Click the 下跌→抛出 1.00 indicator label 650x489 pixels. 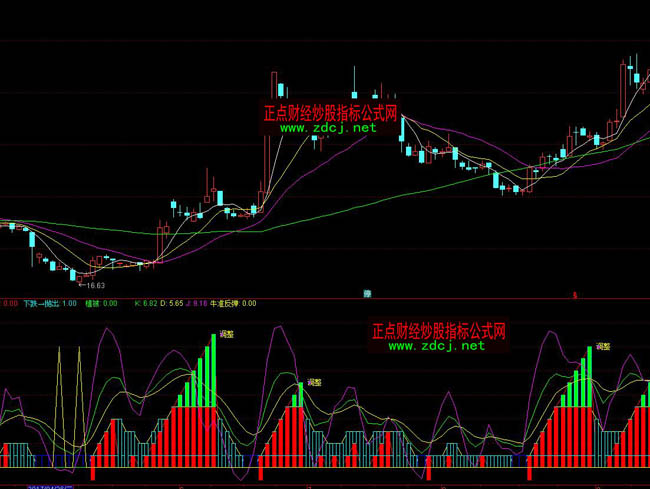click(49, 303)
